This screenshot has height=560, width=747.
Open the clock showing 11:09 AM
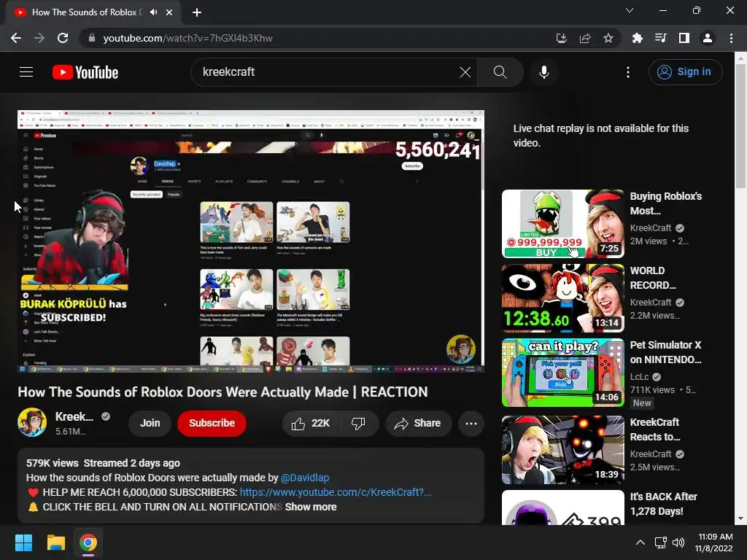coord(713,542)
